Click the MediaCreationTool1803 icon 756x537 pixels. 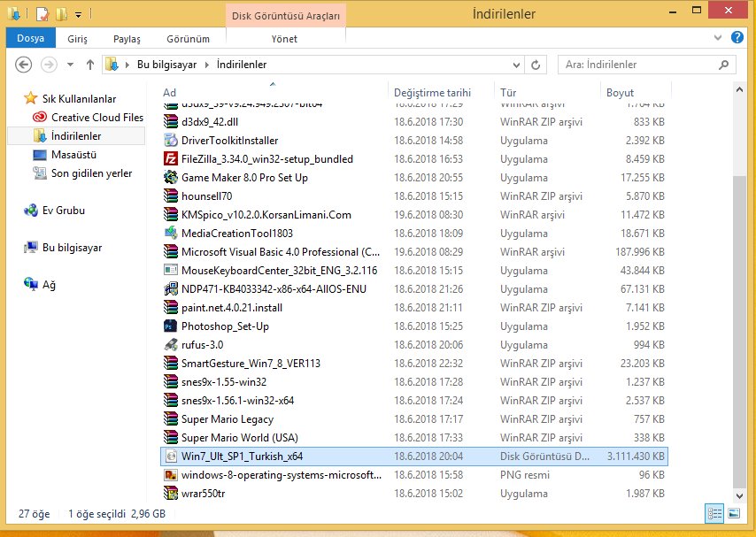172,234
